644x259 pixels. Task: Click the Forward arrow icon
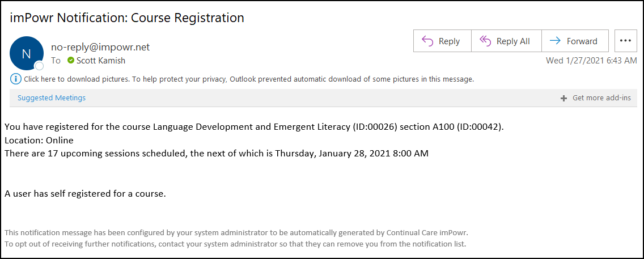(x=556, y=41)
